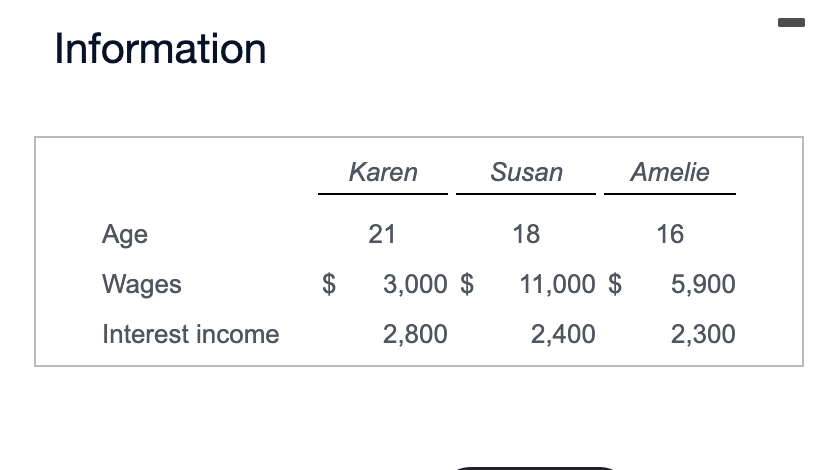Click Karen's age value 21
The width and height of the screenshot is (830, 470).
pos(382,234)
